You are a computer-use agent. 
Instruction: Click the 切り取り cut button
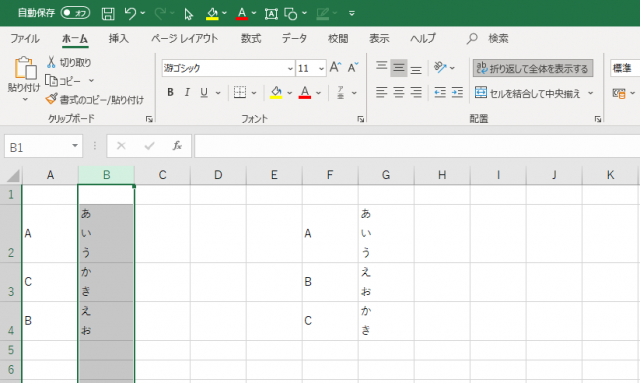point(69,62)
